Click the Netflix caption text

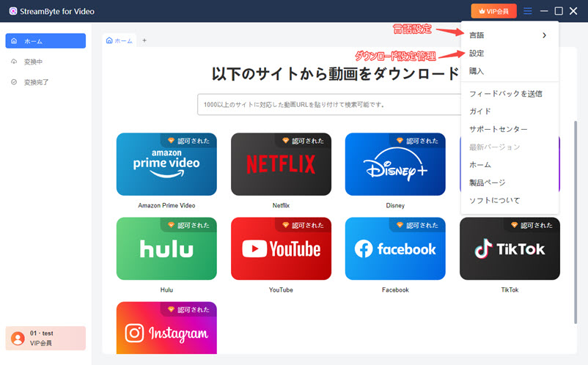(x=281, y=205)
